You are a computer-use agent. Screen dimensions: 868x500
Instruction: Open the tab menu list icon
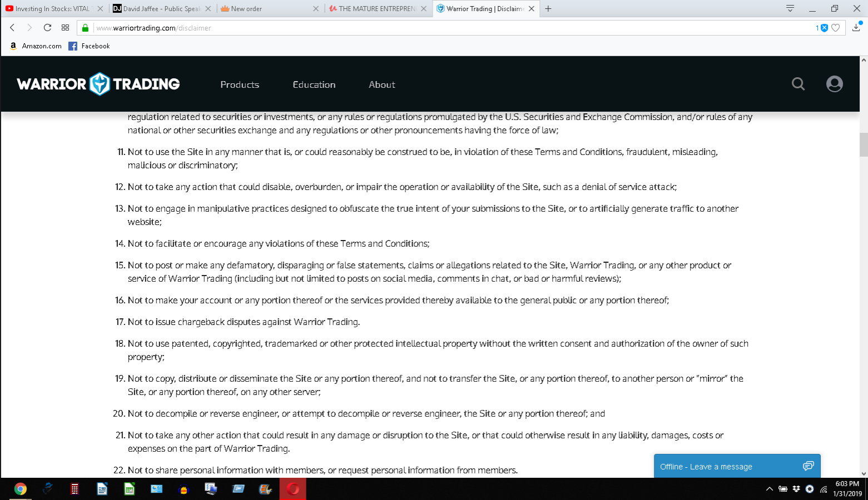coord(790,8)
